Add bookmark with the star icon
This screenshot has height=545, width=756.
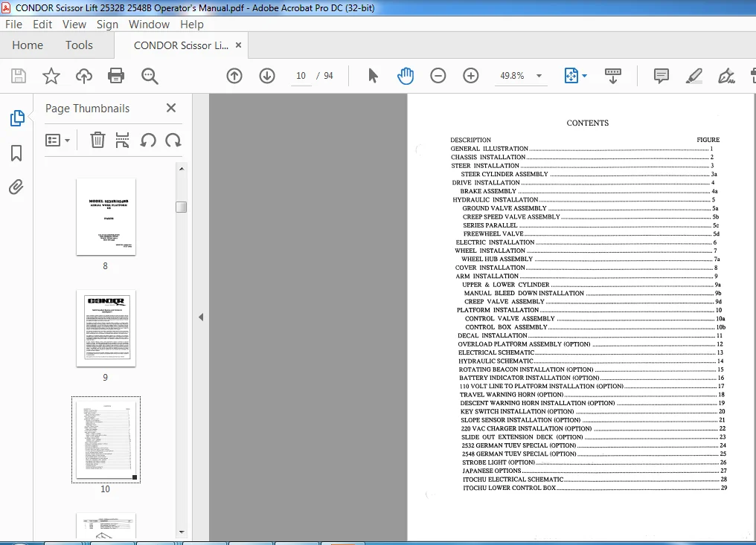[x=51, y=76]
